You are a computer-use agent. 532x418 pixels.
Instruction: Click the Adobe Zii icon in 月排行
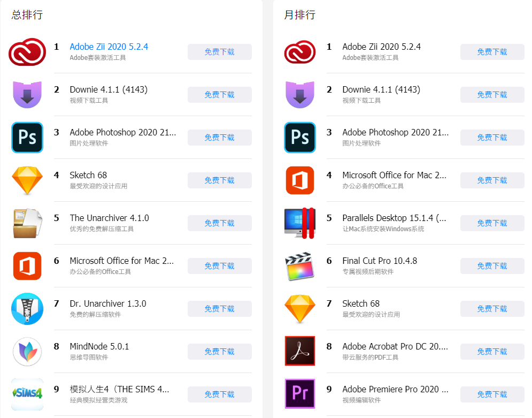[x=300, y=52]
